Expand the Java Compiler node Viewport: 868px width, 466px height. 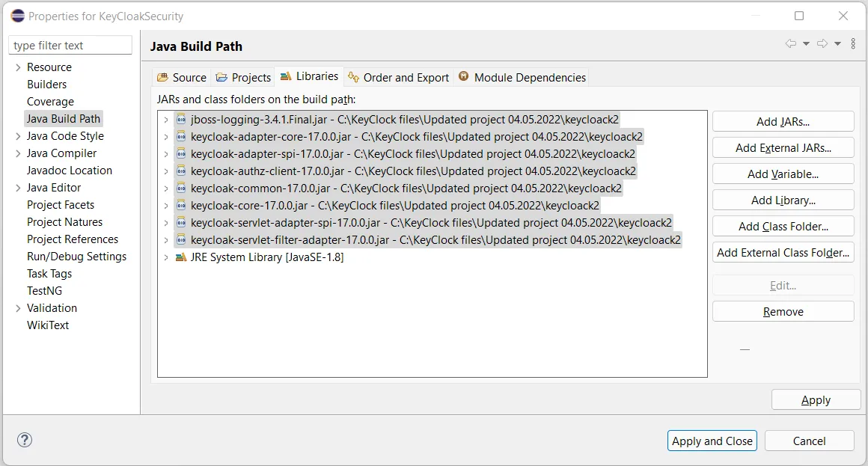(18, 153)
